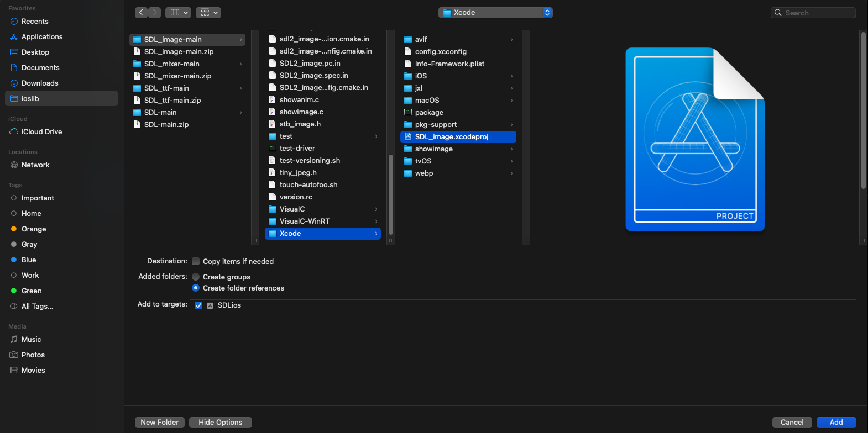
Task: Expand the avif folder chevron
Action: coord(511,39)
